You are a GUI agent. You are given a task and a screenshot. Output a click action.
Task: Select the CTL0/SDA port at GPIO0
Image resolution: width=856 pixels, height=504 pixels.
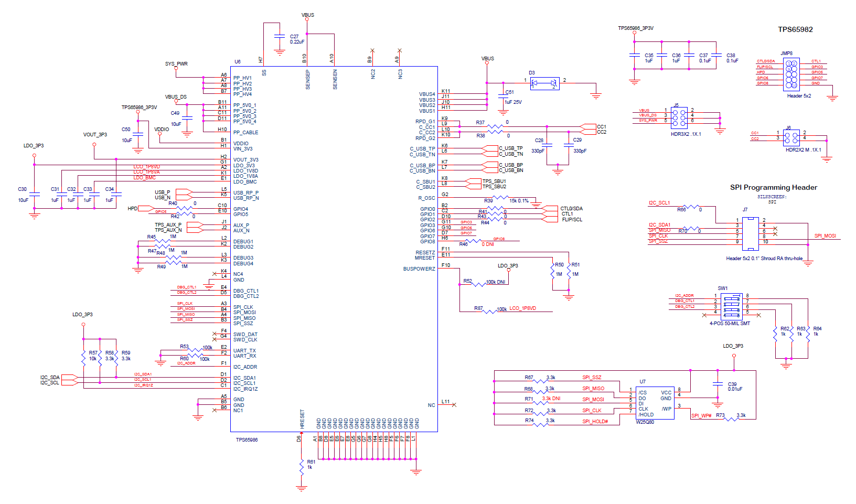(551, 209)
